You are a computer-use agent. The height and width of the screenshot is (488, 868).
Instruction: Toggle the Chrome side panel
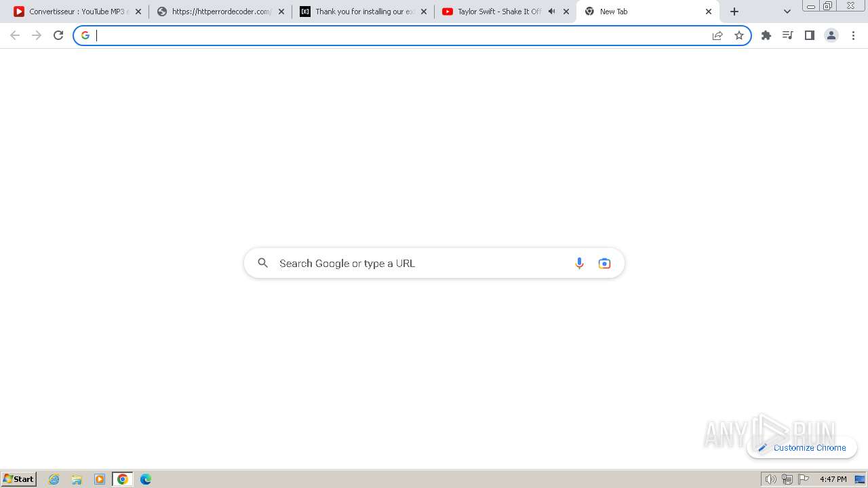pos(810,35)
